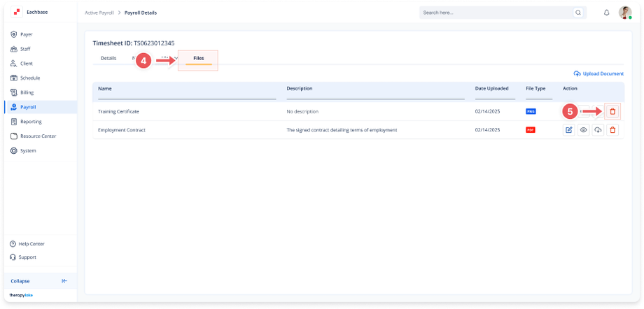
Task: Select the Training Certificate file name
Action: click(x=118, y=112)
